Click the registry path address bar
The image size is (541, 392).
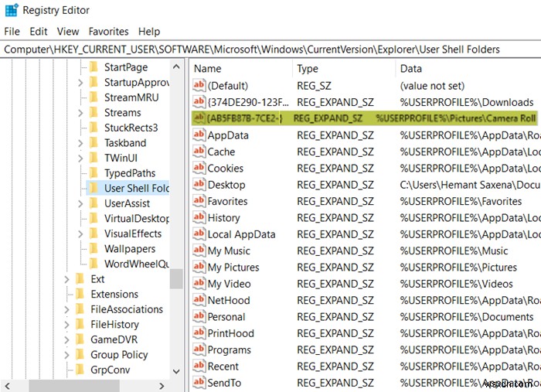[x=270, y=49]
